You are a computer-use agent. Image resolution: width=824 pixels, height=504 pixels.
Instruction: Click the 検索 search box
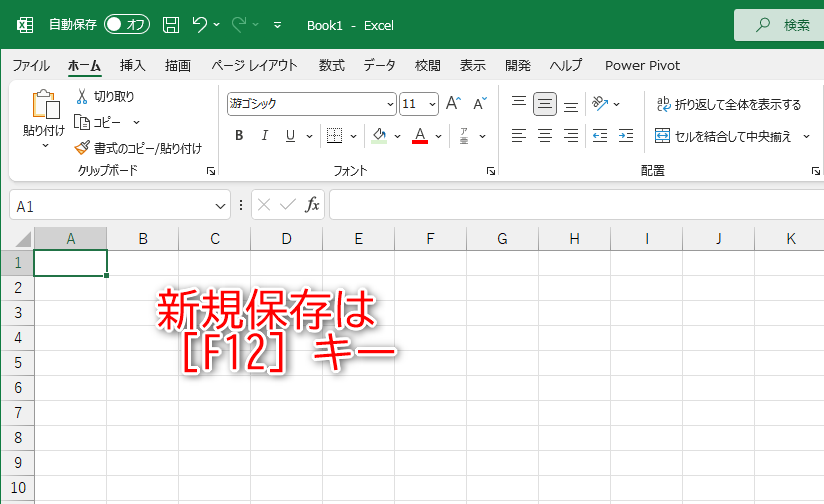[x=779, y=25]
